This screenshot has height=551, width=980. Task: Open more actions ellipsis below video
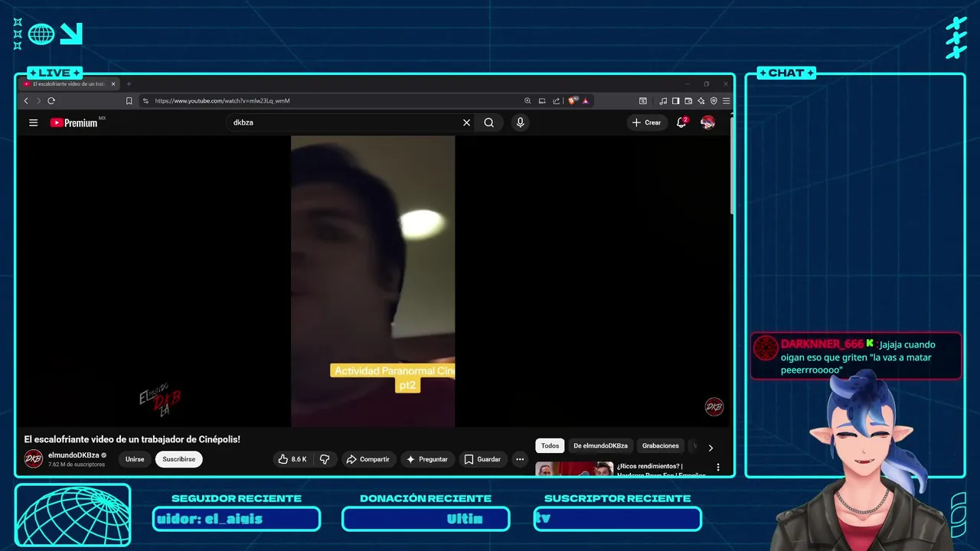coord(520,459)
